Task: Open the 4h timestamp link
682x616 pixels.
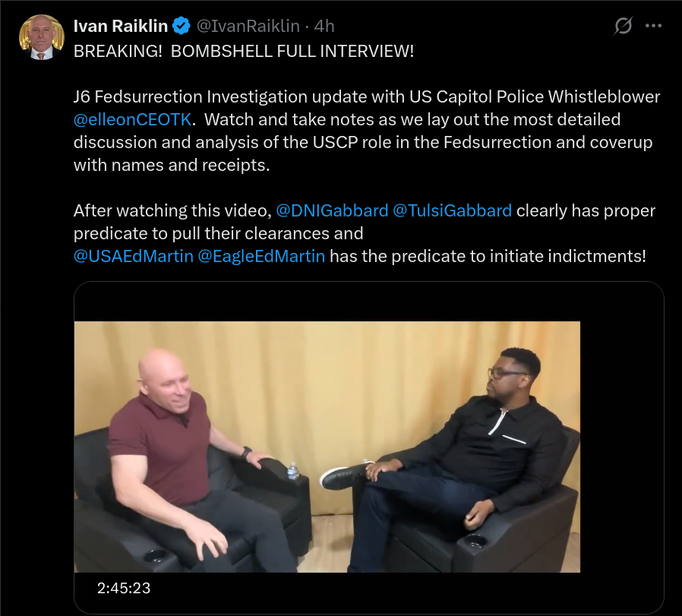Action: tap(324, 26)
